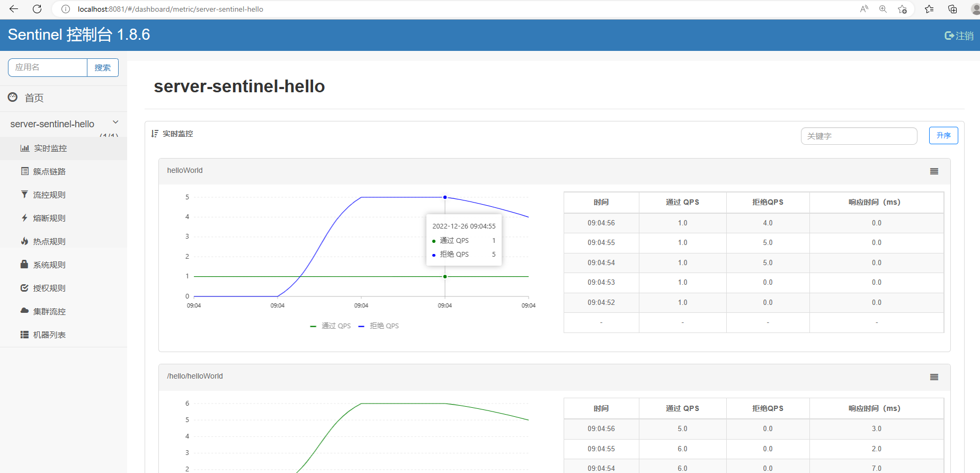Open browser zoom magnifier icon
The image size is (980, 473).
(883, 9)
